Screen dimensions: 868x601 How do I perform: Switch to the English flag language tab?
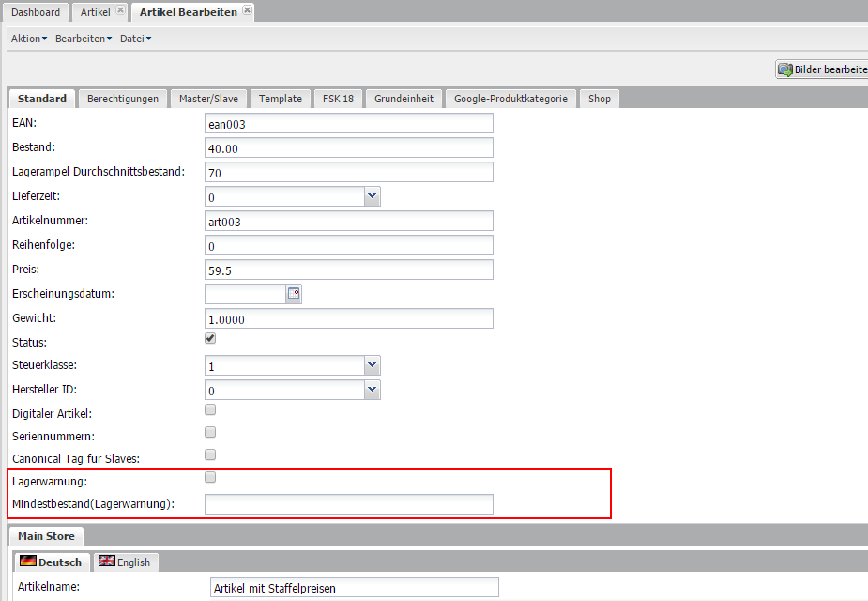click(x=125, y=562)
